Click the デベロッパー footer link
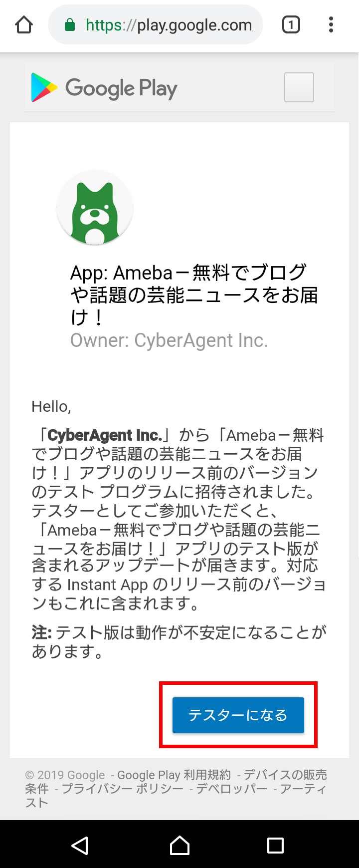 232,789
